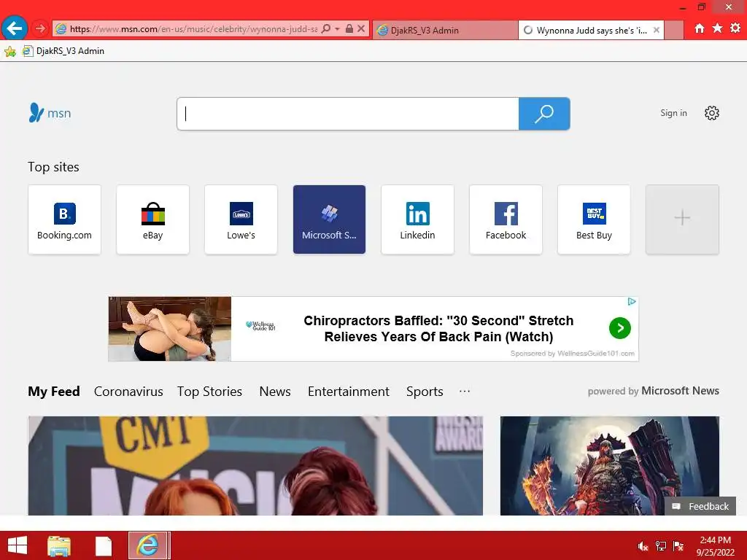Open the armored warrior game story image

tap(610, 466)
